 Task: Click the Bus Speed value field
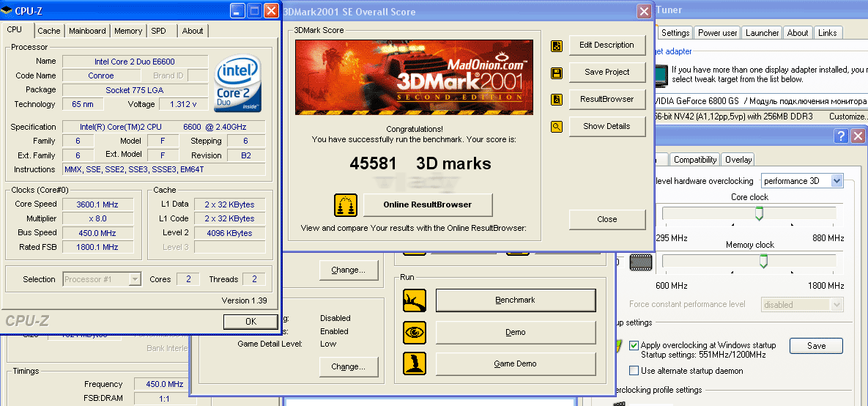[x=97, y=232]
